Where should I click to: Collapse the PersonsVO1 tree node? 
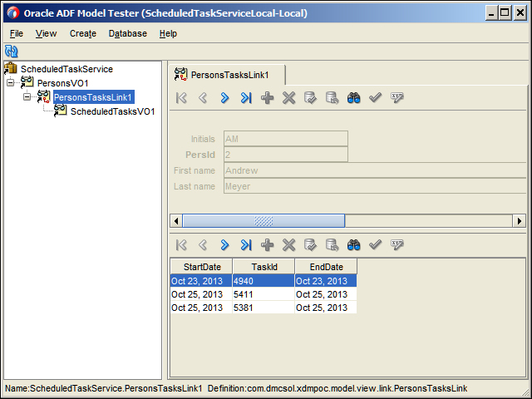[11, 82]
